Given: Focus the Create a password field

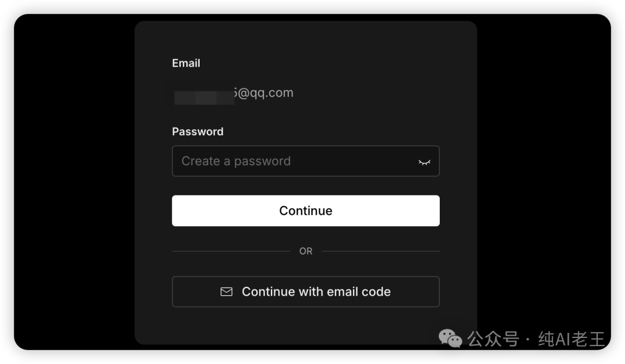Looking at the screenshot, I should 306,161.
